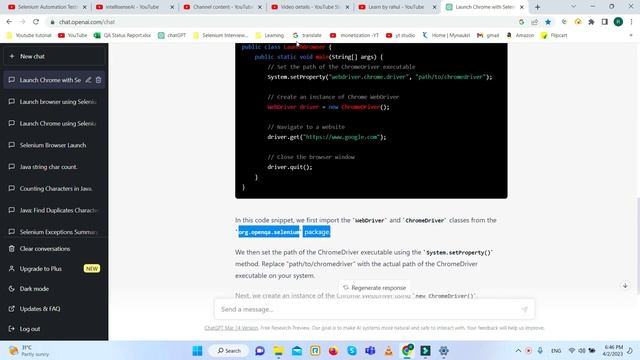This screenshot has width=640, height=360.
Task: Switch to the 'Learn by rahul - YouTube' tab
Action: pos(397,7)
